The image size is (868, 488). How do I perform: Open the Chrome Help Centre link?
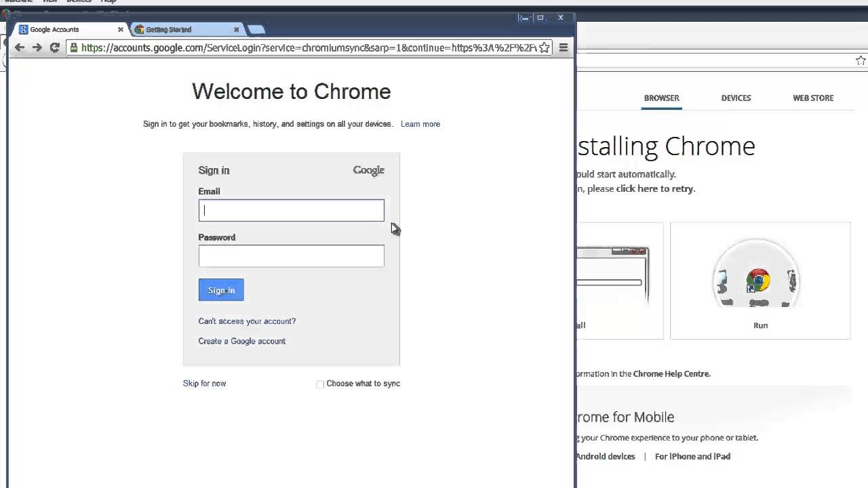(x=671, y=373)
